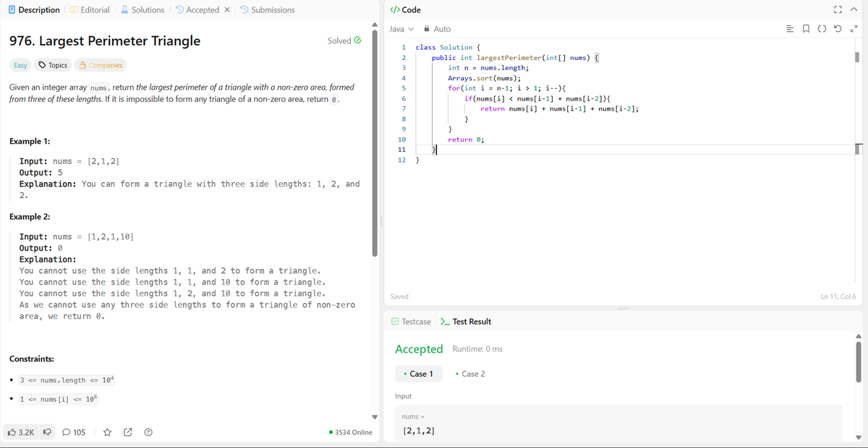The image size is (868, 448).
Task: Select Case 2 result
Action: pyautogui.click(x=470, y=374)
